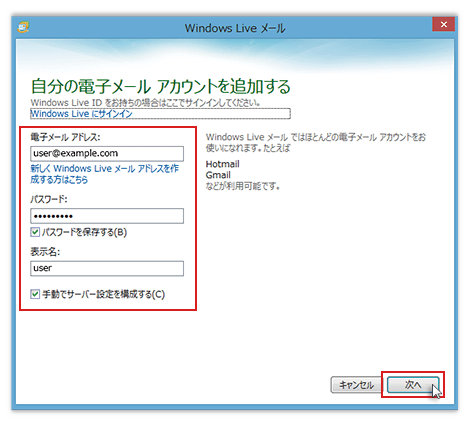Image resolution: width=469 pixels, height=425 pixels.
Task: Click the Windows Live ID をお持ちの場合 subtitle text
Action: point(146,102)
